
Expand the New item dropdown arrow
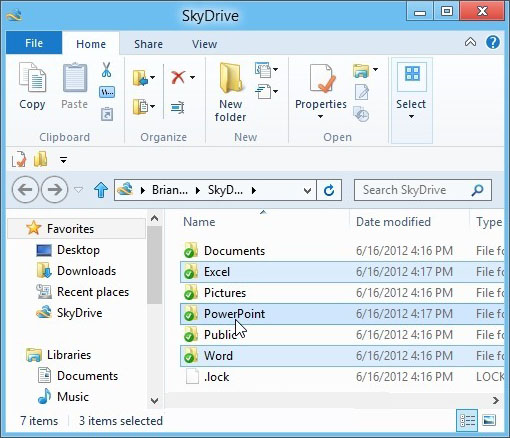[275, 69]
